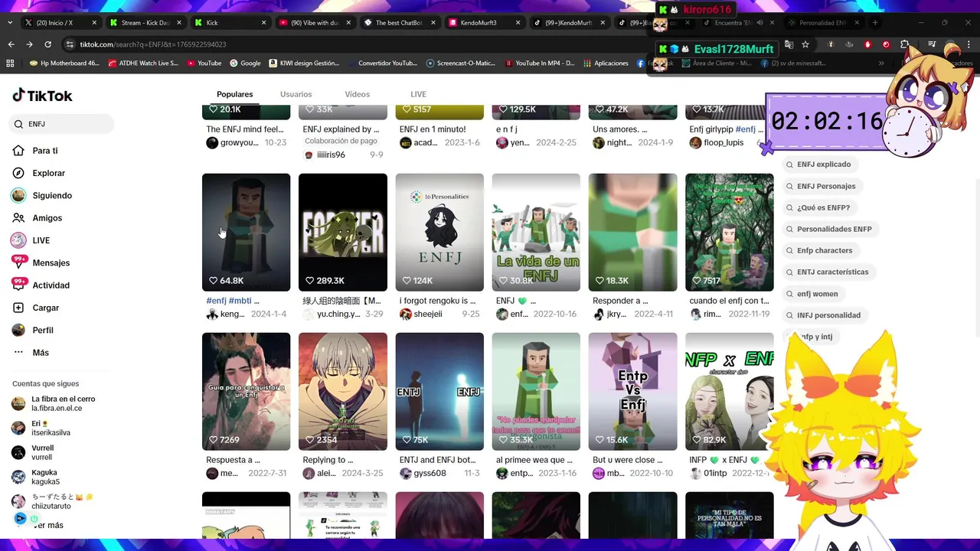
Task: Click browser back arrow
Action: pos(11,44)
